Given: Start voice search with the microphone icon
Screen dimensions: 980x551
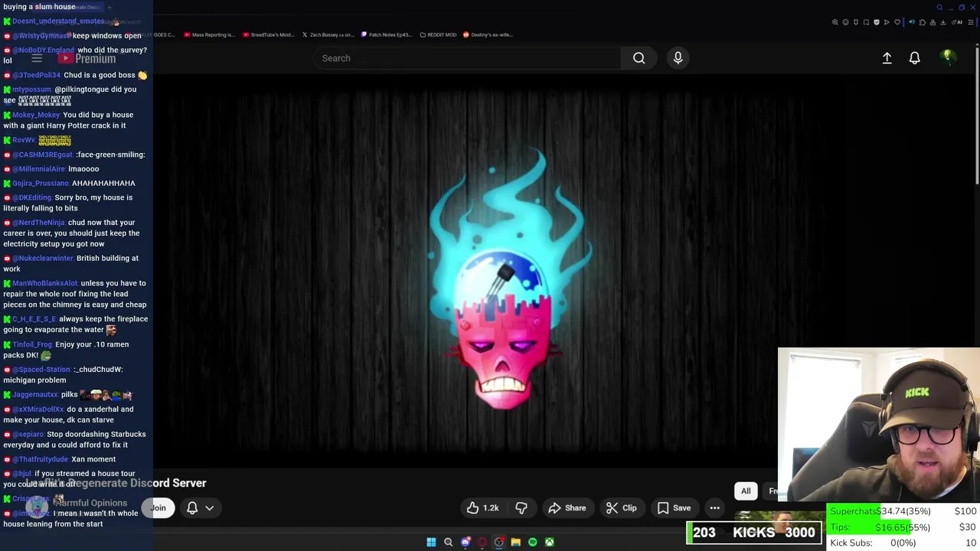Looking at the screenshot, I should [x=678, y=58].
